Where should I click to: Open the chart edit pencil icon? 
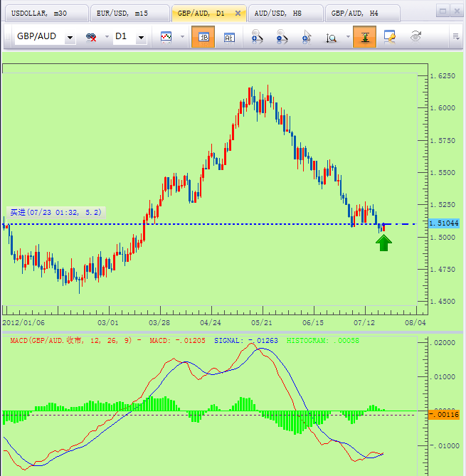(390, 37)
